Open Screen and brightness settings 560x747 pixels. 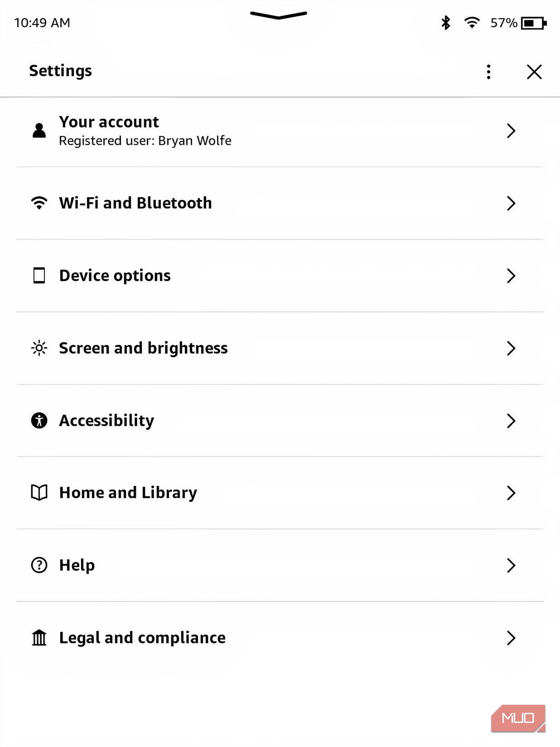pyautogui.click(x=143, y=348)
